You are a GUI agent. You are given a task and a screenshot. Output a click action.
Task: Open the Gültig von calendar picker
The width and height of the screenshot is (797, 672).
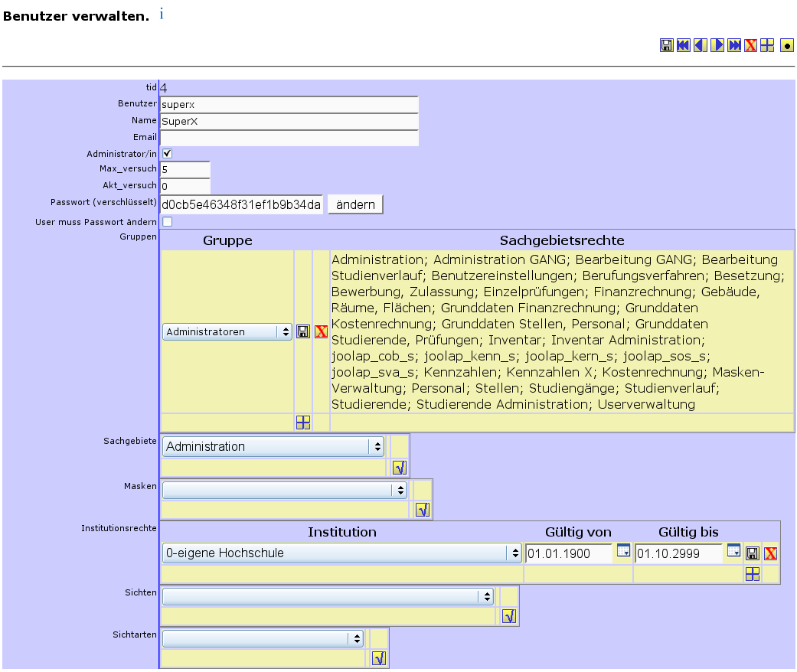(x=623, y=550)
